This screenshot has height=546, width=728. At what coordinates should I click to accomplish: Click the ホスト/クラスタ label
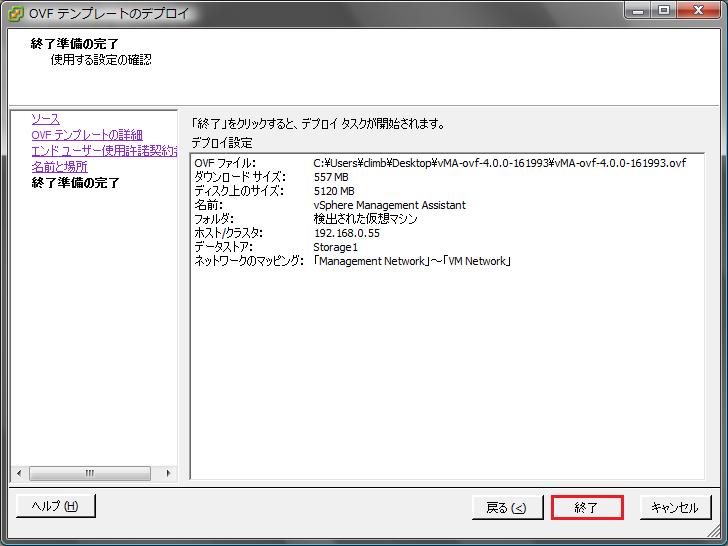(x=228, y=233)
